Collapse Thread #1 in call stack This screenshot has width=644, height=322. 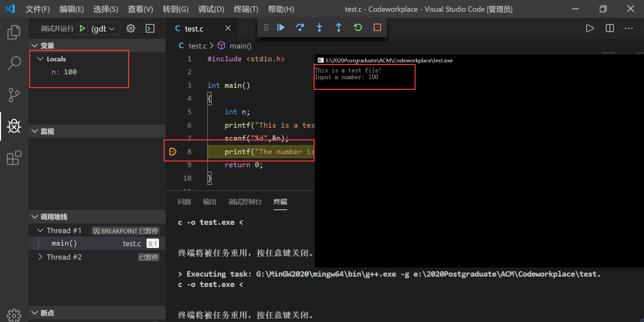coord(40,231)
